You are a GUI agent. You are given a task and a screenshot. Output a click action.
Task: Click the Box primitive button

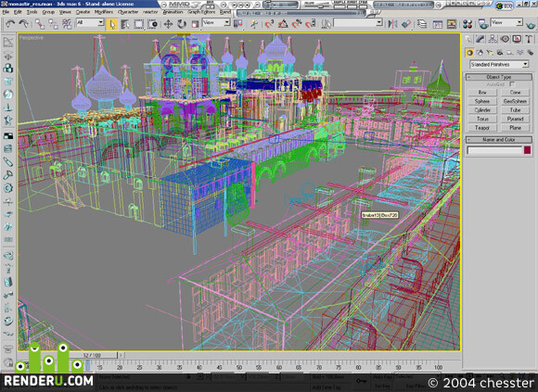click(482, 92)
